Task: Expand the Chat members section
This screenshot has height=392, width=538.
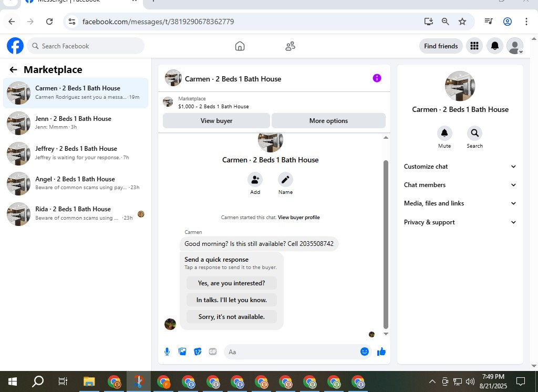Action: pos(460,185)
